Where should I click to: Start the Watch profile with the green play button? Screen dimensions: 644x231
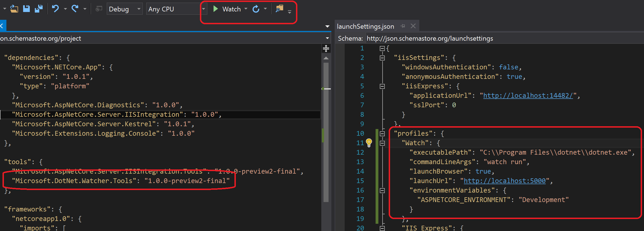[215, 9]
